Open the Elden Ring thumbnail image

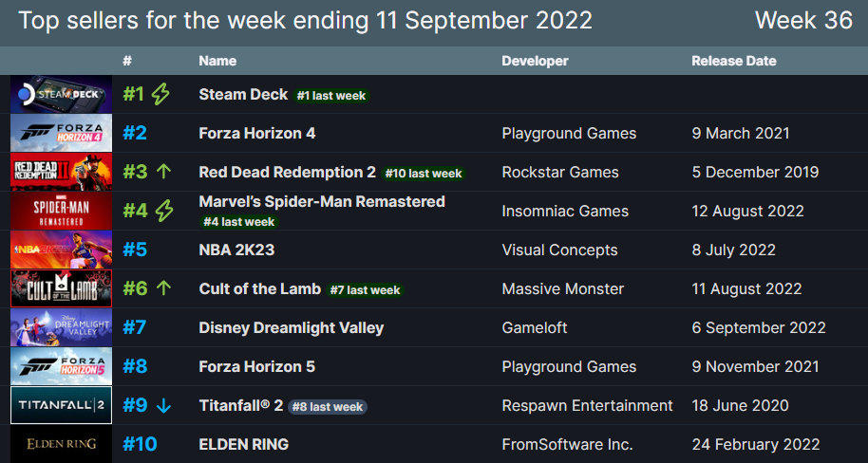click(61, 444)
